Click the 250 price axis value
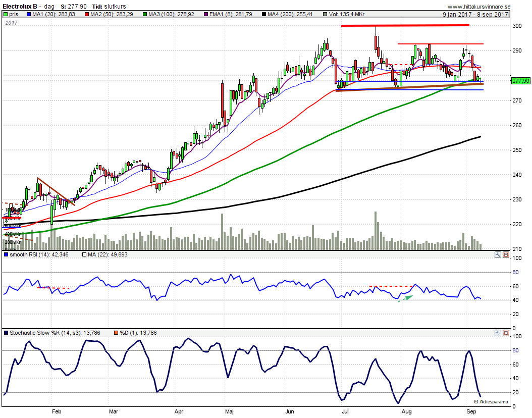This screenshot has height=418, width=532. [x=517, y=150]
